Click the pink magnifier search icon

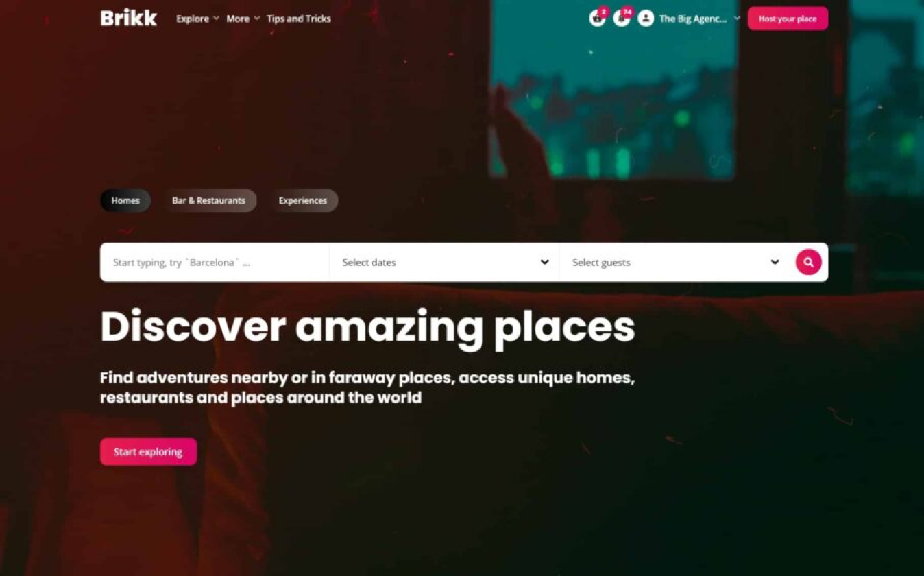point(808,262)
